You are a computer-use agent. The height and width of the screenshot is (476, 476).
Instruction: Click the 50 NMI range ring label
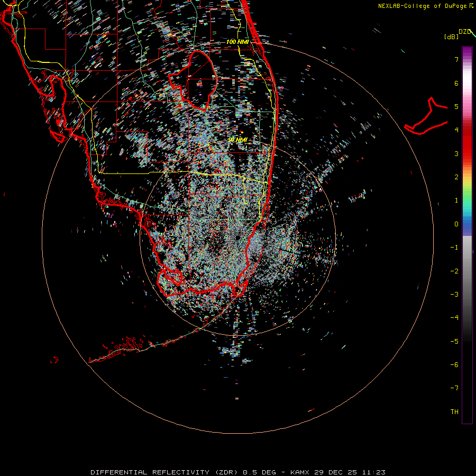(x=237, y=140)
